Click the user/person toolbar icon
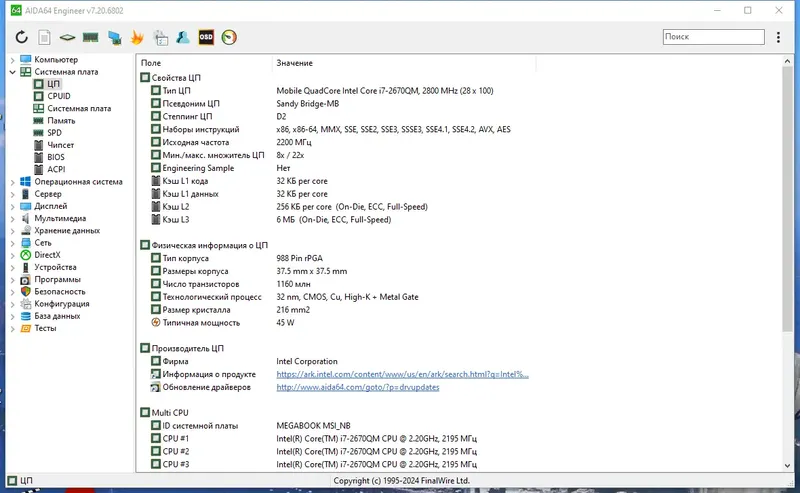 (x=183, y=37)
